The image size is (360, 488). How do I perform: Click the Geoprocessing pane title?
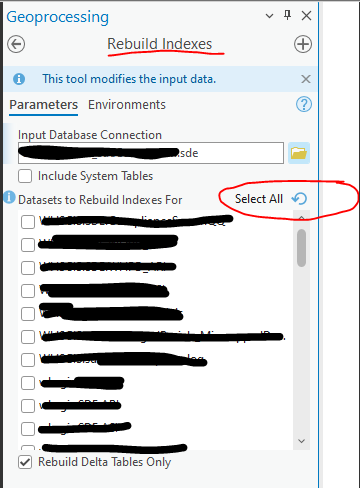[58, 17]
